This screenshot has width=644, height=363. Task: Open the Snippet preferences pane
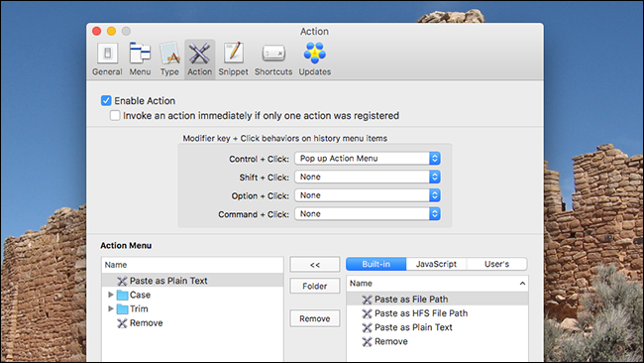[233, 60]
